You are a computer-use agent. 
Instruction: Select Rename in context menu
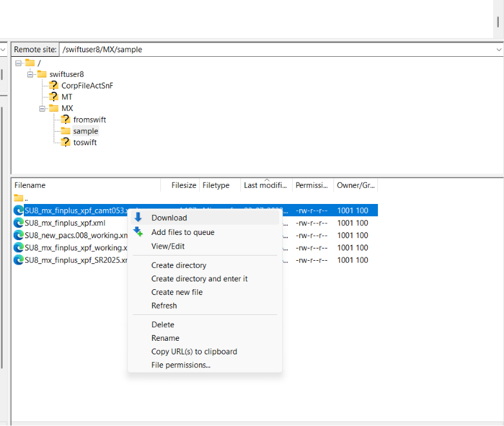[205, 338]
